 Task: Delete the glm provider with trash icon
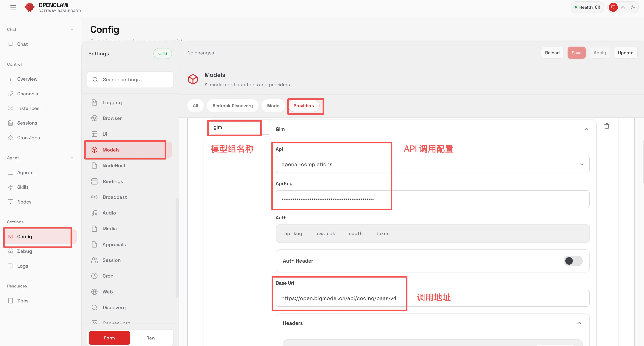click(x=607, y=126)
